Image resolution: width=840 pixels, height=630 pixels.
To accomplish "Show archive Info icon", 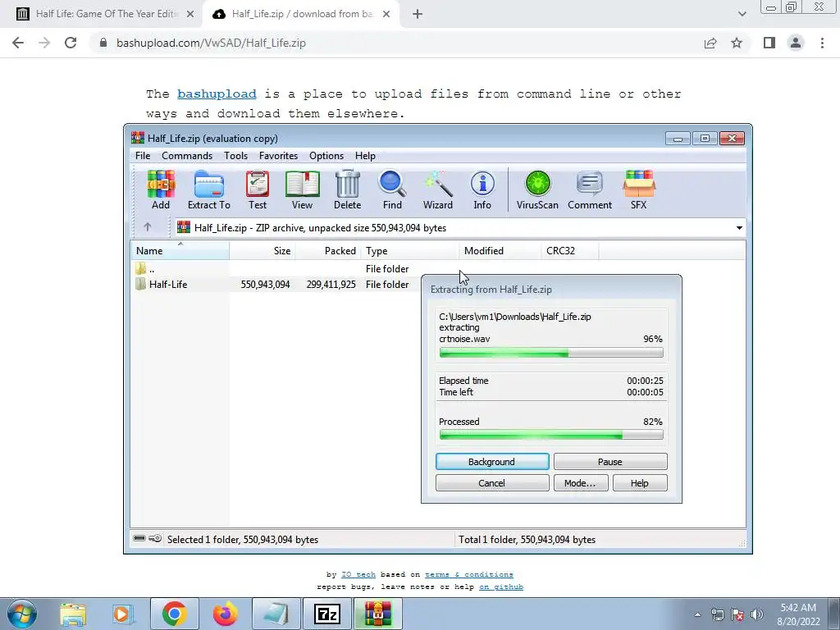I will [482, 190].
